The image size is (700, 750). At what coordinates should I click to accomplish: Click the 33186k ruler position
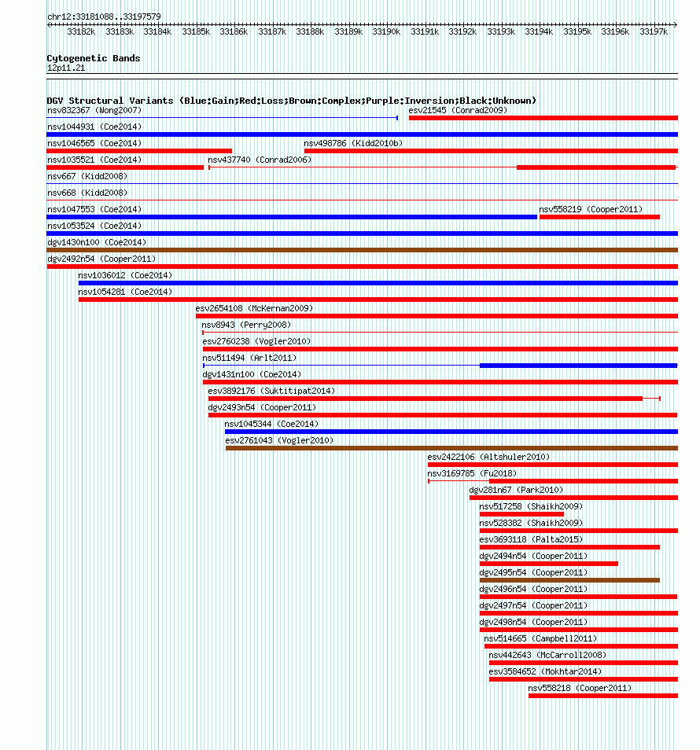(x=234, y=31)
